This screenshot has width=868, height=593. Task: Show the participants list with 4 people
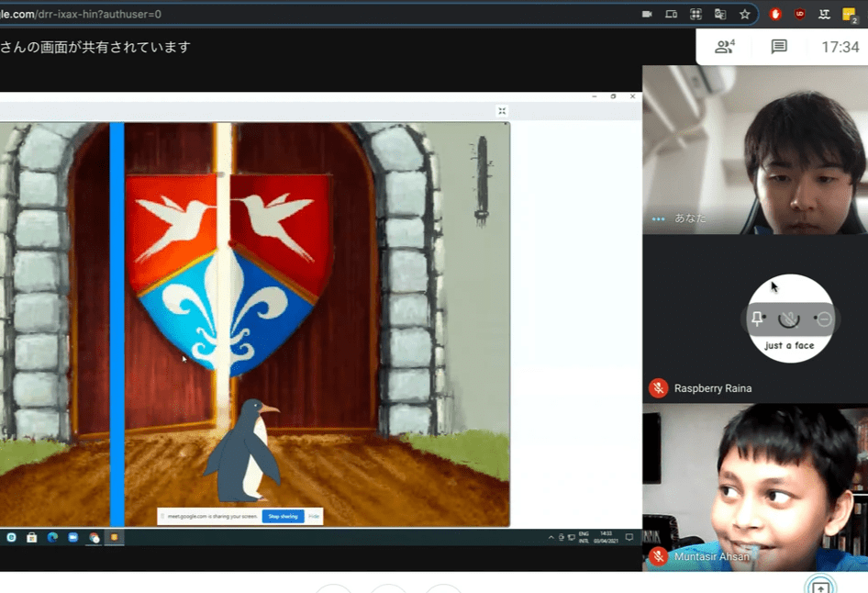[x=725, y=47]
